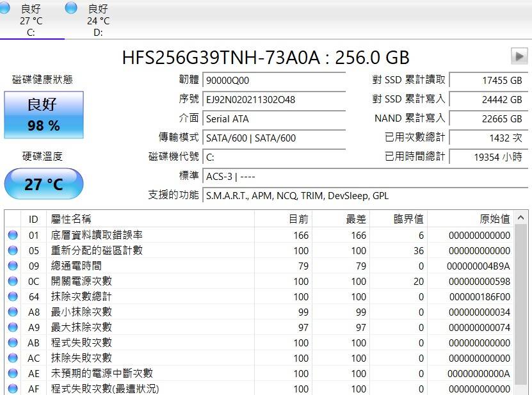Click status icon of attribute 01 row
Screen dimensions: 532x395
pyautogui.click(x=12, y=236)
